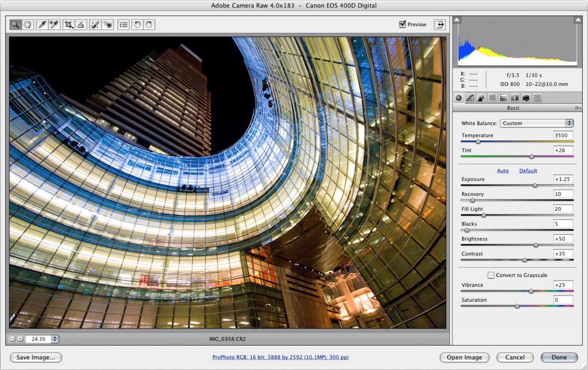Select the White Balance eyedropper tool

[42, 25]
